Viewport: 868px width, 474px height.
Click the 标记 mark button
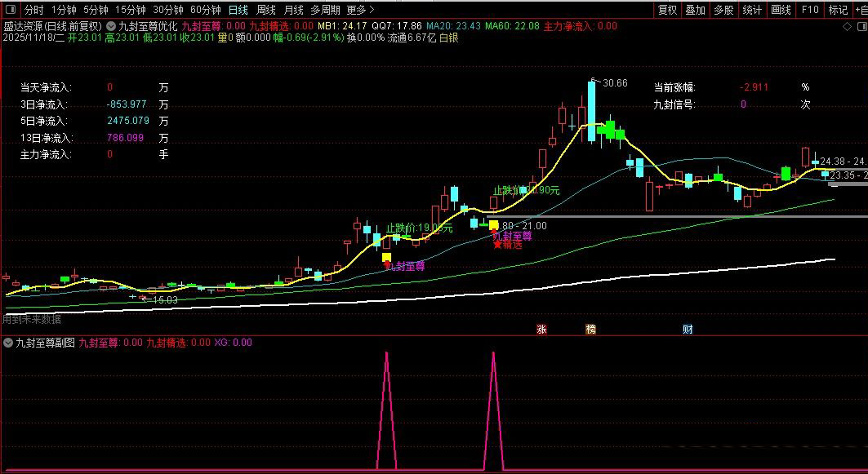pyautogui.click(x=838, y=10)
